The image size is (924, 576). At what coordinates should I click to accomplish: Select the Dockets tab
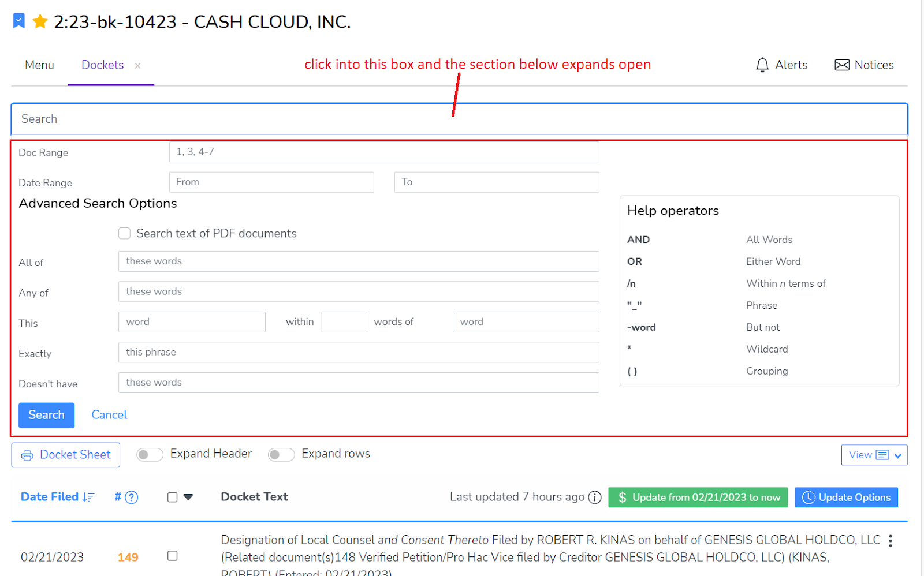[103, 65]
